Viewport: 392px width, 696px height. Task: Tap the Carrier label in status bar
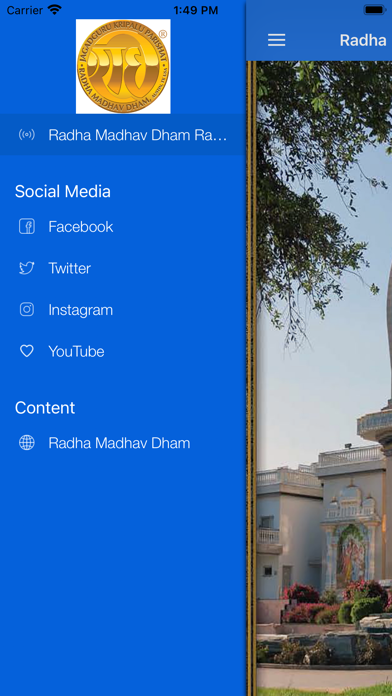pyautogui.click(x=25, y=10)
